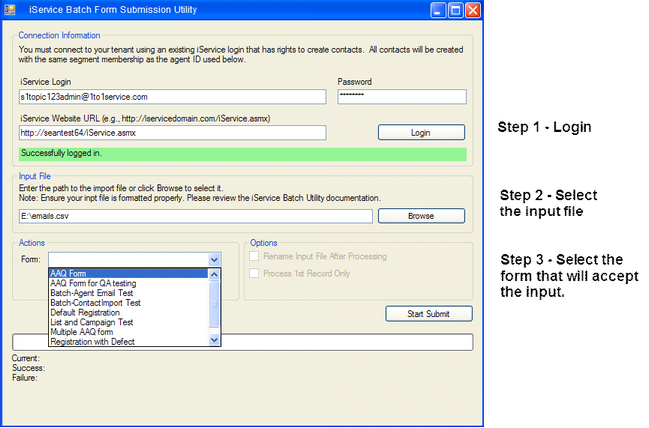Viewport: 649px width, 428px height.
Task: Pick Multiple AAQ form entry
Action: click(128, 332)
